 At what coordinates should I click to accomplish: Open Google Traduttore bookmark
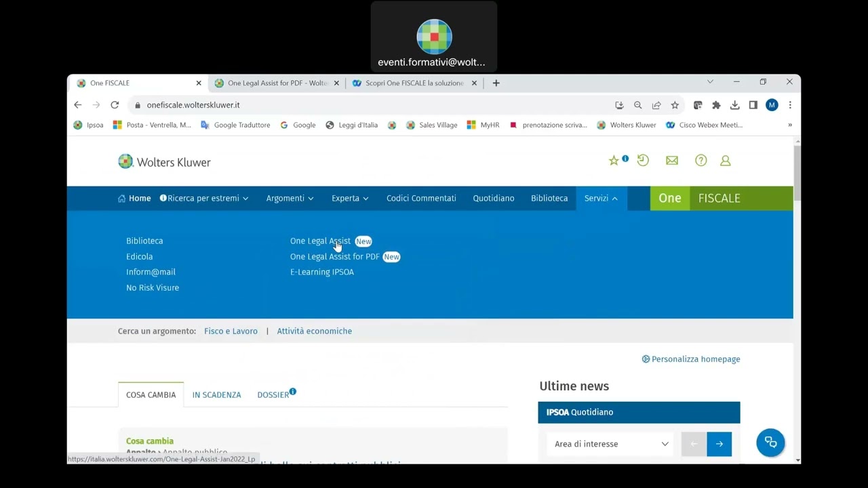point(235,125)
